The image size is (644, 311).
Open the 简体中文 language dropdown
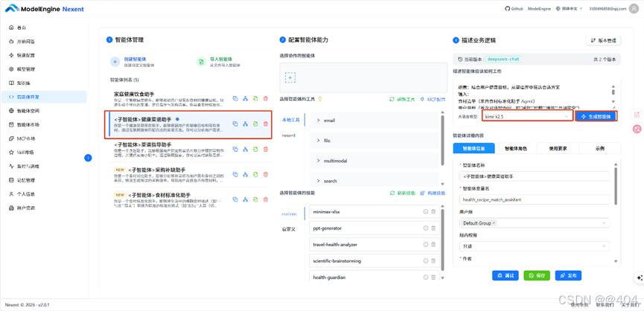point(569,9)
